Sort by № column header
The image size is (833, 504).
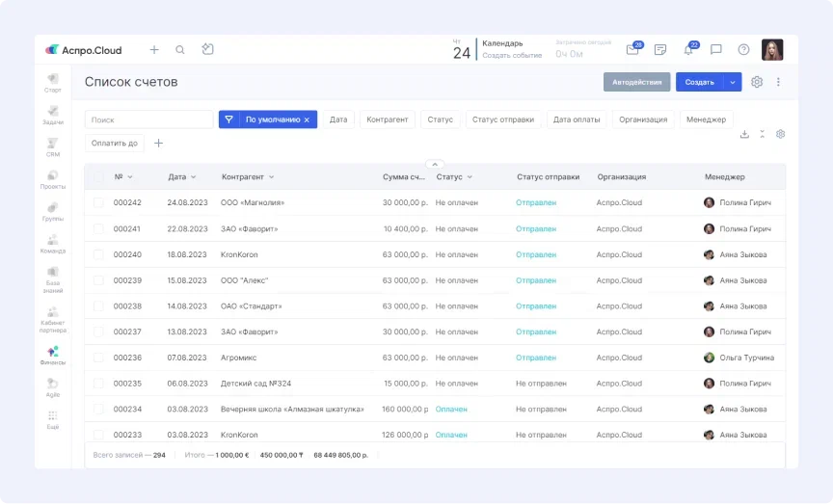click(x=123, y=177)
